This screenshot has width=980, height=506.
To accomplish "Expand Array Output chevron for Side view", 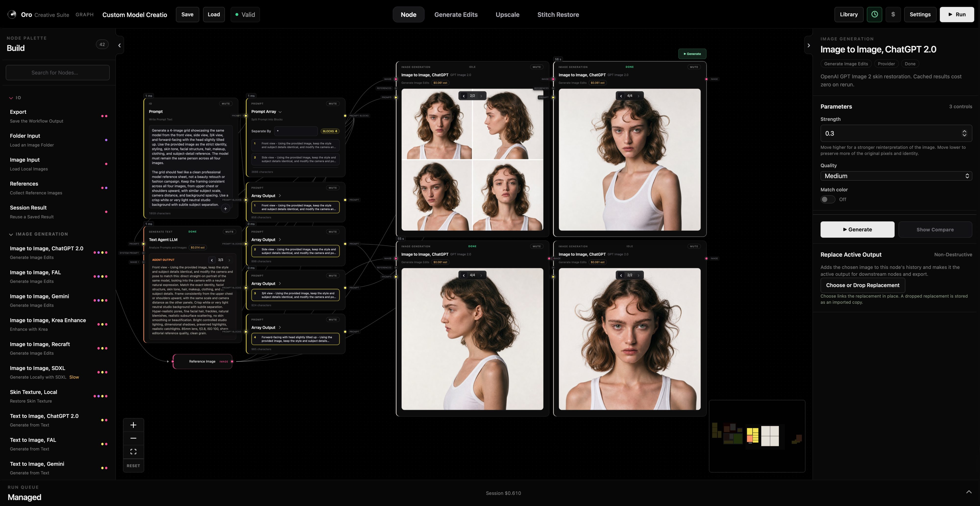I will point(280,240).
